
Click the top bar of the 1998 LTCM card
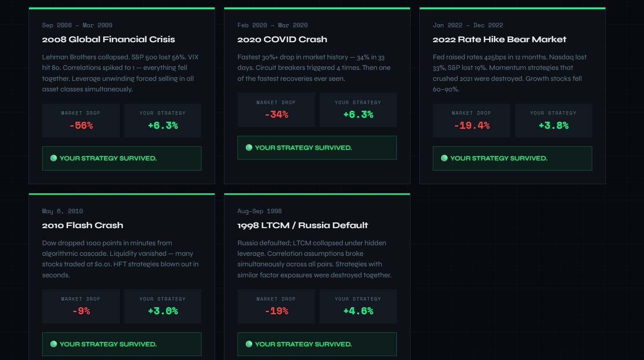tap(317, 193)
